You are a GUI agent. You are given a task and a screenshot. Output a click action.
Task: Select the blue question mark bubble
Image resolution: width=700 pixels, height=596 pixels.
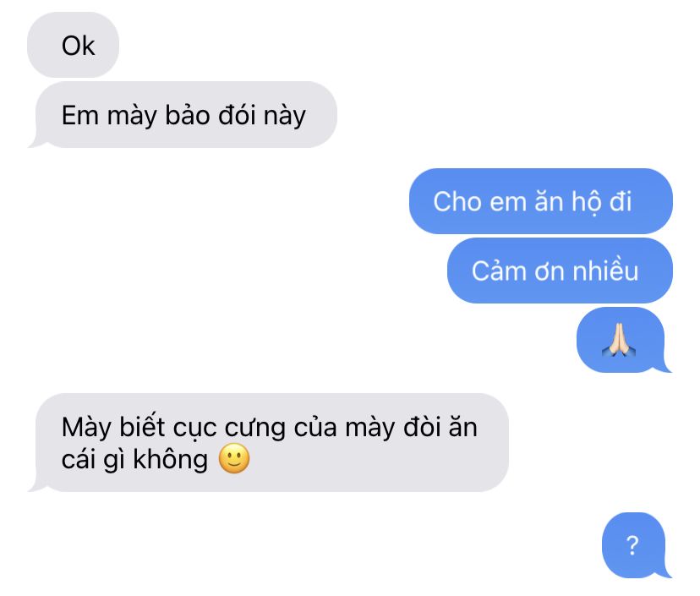635,545
